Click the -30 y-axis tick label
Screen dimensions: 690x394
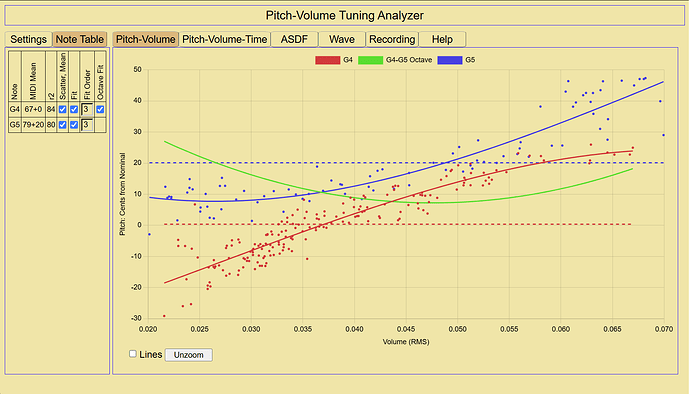click(x=136, y=318)
